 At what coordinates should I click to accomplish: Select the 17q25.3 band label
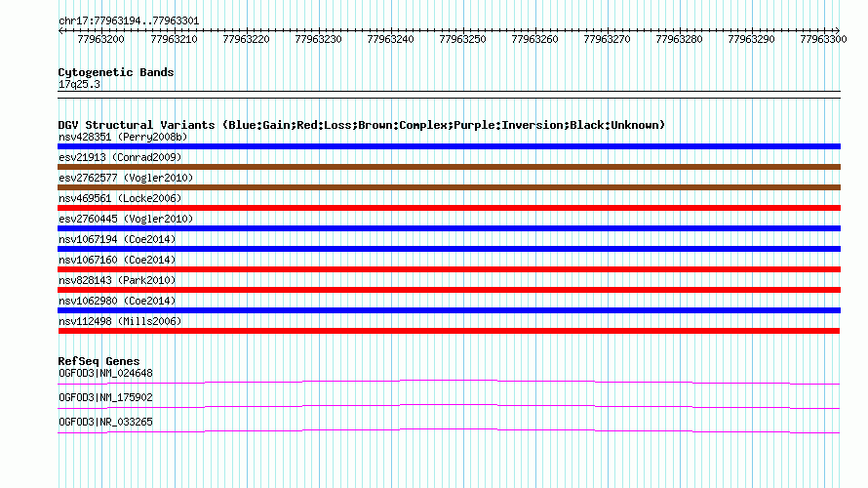click(x=79, y=84)
